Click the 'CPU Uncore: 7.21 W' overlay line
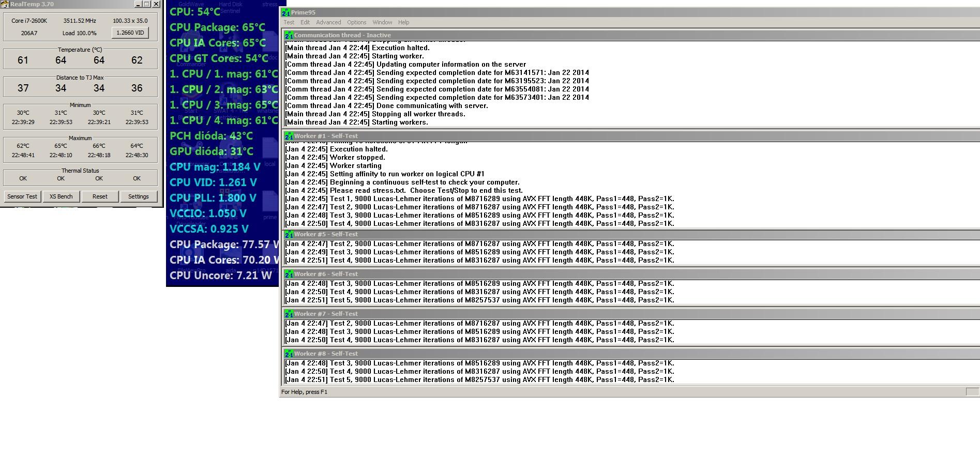 pos(221,276)
